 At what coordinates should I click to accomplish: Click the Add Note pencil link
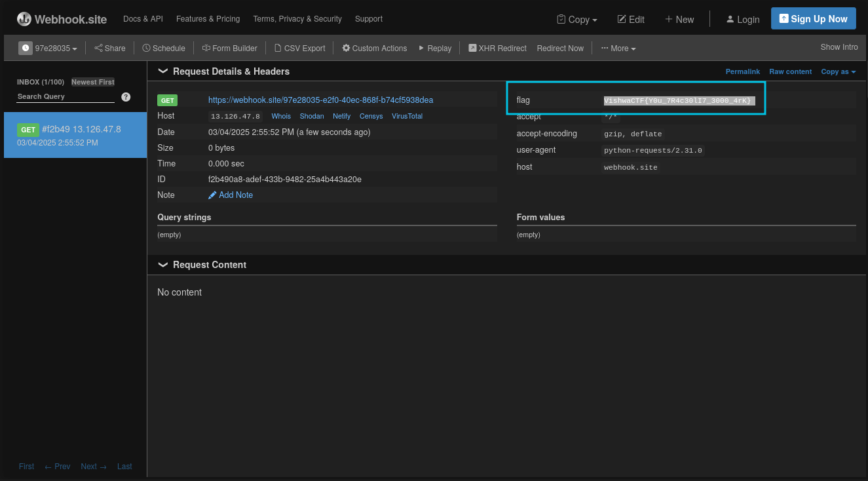pyautogui.click(x=231, y=195)
